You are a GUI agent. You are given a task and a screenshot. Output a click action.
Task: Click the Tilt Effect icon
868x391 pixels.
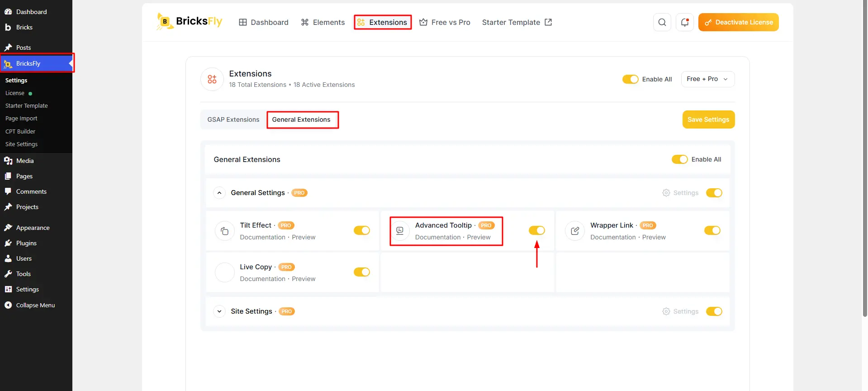pos(225,231)
